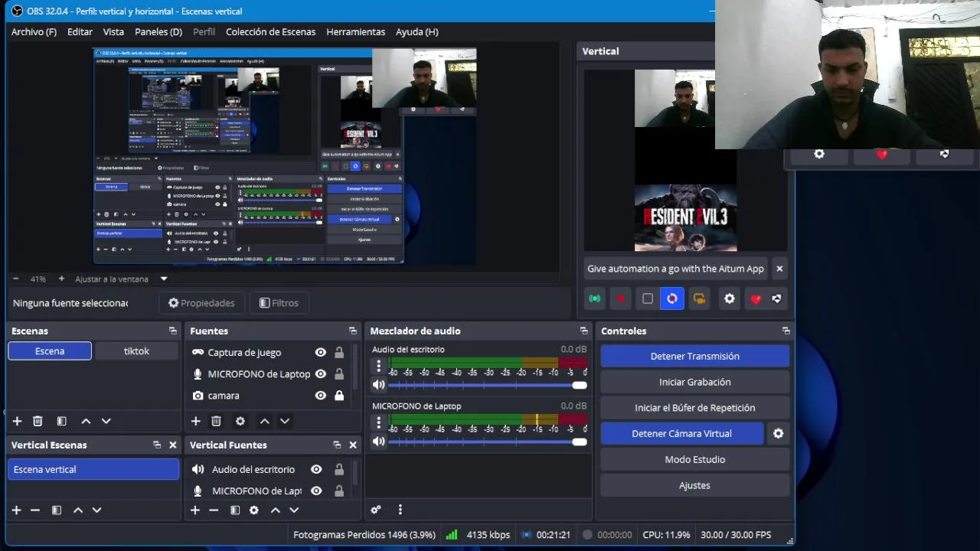Move scene down in Escenas panel

click(x=106, y=421)
